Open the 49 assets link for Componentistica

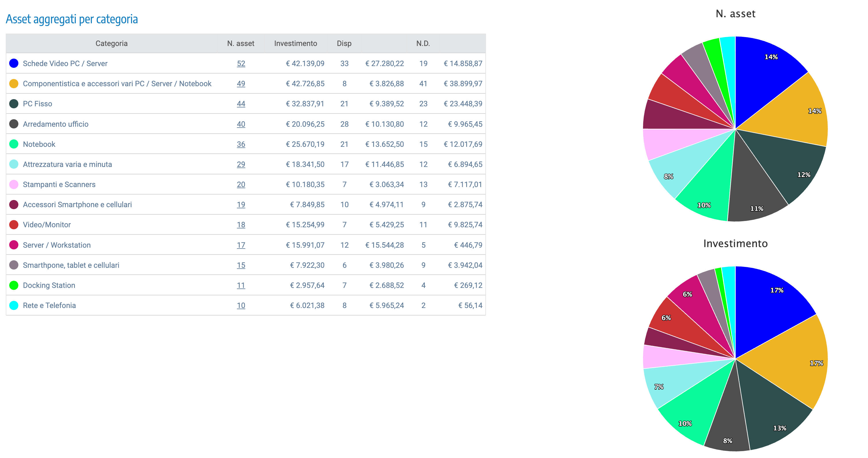[241, 84]
